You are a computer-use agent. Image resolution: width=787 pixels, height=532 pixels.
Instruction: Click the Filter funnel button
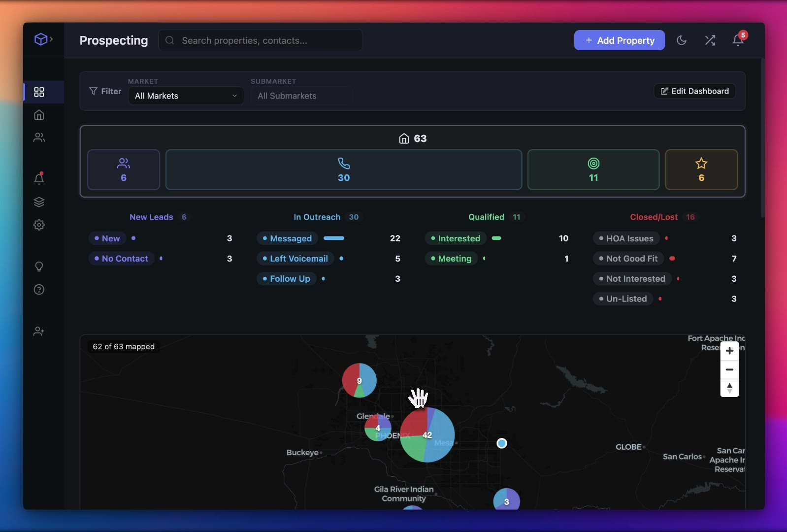tap(105, 91)
